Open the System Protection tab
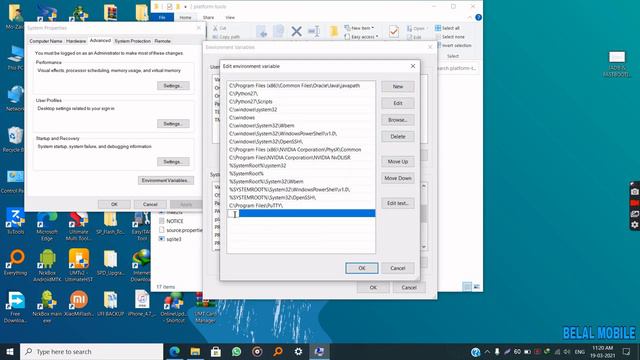 (x=133, y=41)
